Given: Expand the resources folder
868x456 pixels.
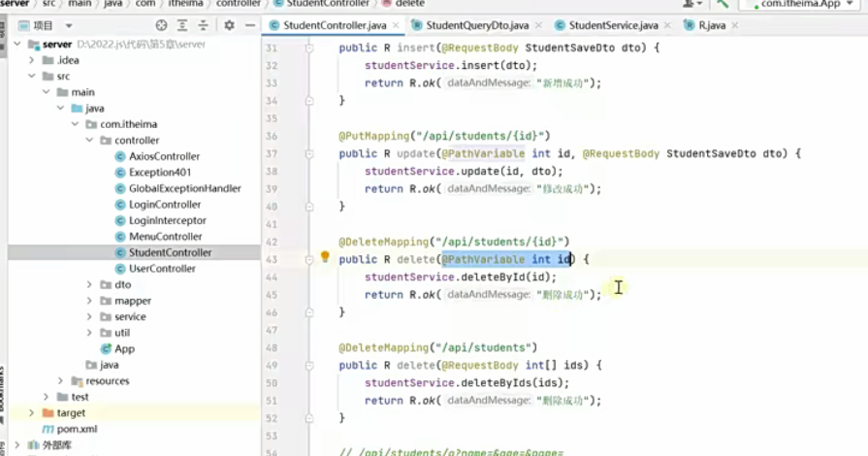Looking at the screenshot, I should point(60,380).
